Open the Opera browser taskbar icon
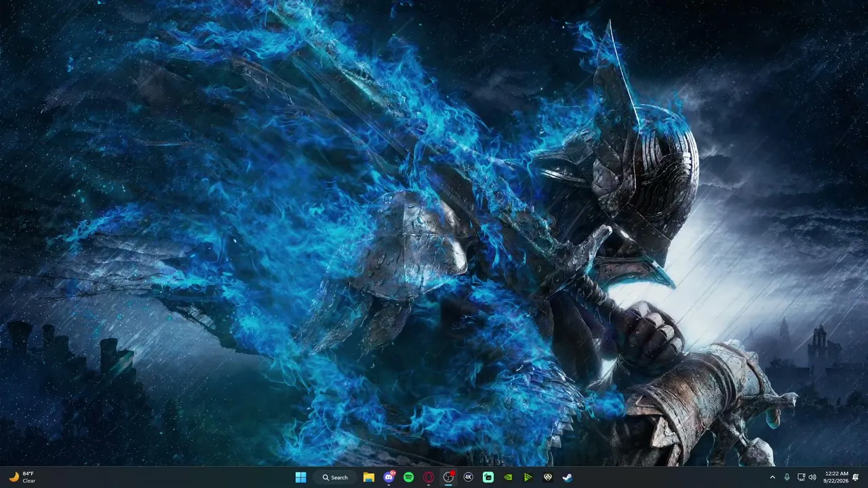 click(x=429, y=477)
